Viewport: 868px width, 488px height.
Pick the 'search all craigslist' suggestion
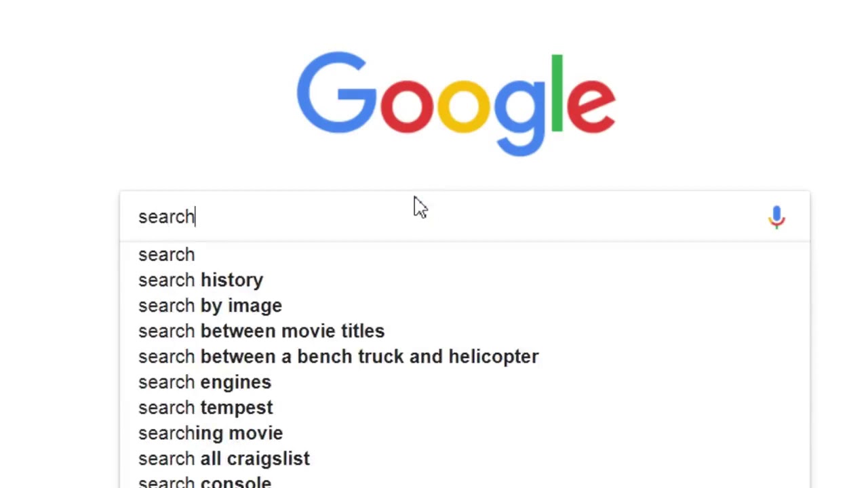(224, 459)
